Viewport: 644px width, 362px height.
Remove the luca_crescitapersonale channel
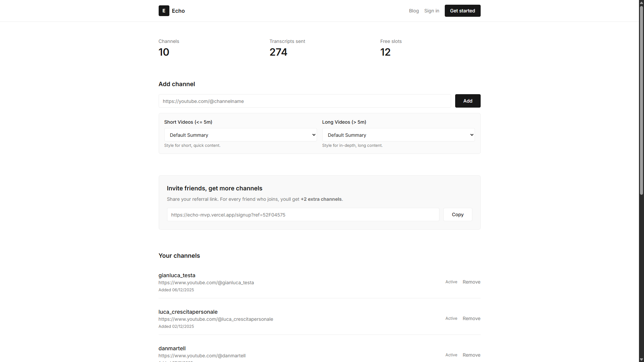[x=471, y=318]
